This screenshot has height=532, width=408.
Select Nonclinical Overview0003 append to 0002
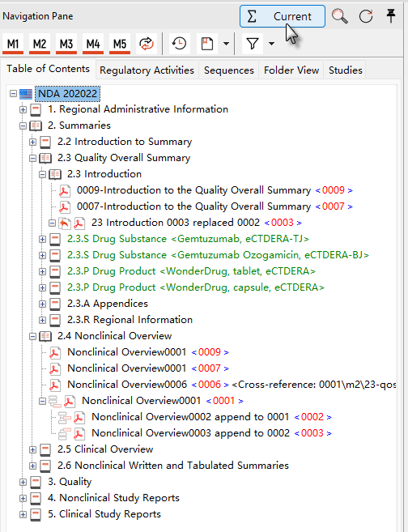pos(211,433)
